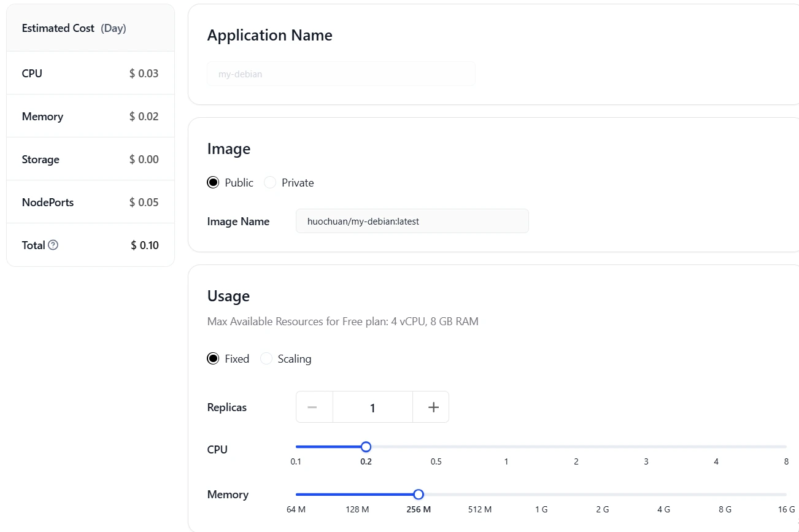This screenshot has height=532, width=799.
Task: Set CPU slider to 0.1 minimum
Action: [297, 447]
